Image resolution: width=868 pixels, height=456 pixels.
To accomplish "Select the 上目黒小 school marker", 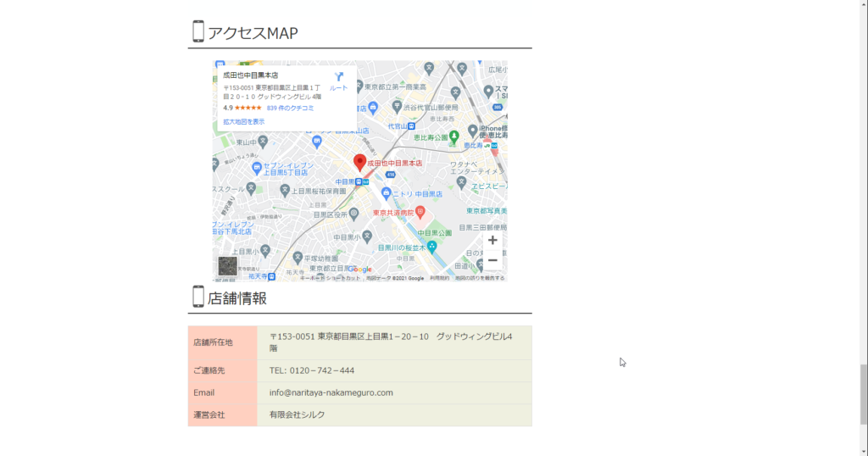I will coord(265,251).
